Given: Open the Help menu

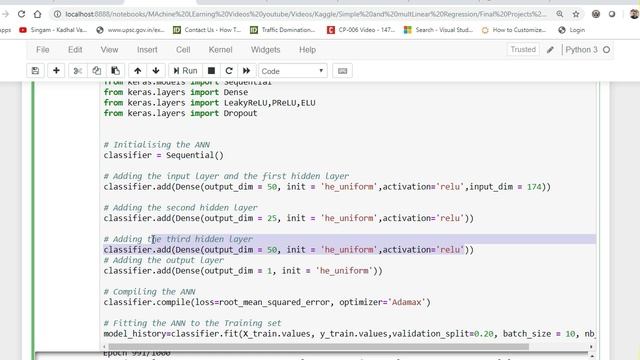Looking at the screenshot, I should coord(307,50).
